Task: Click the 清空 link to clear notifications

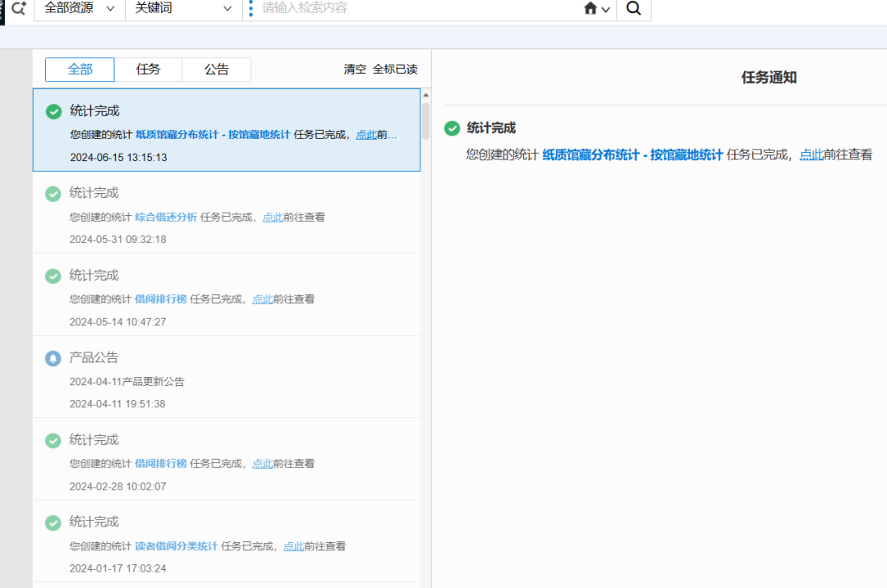Action: point(355,69)
